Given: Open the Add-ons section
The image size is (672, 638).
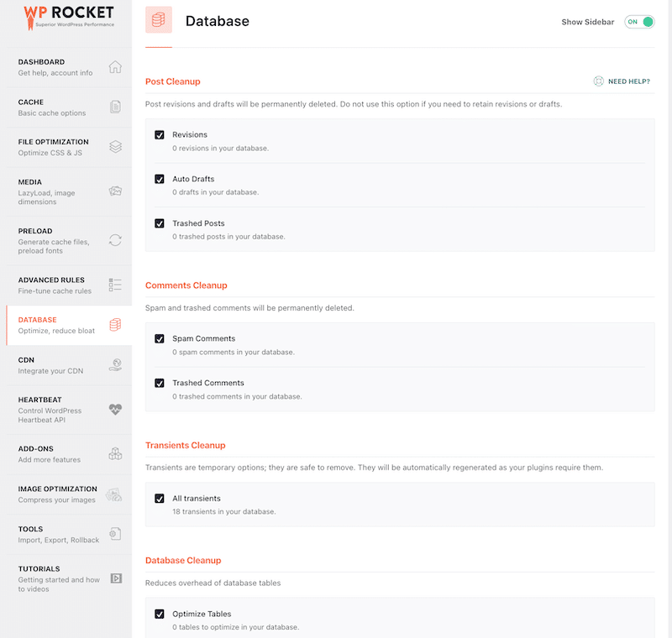Looking at the screenshot, I should click(69, 454).
